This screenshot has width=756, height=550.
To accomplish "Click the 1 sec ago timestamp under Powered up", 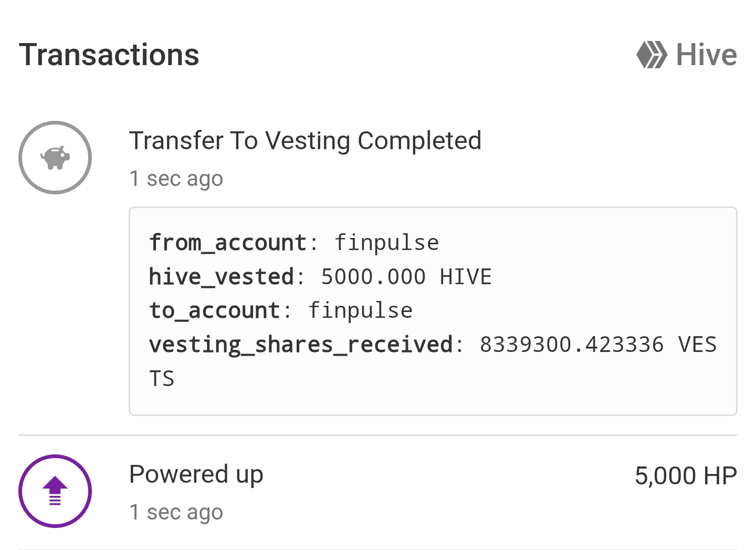I will pos(176,512).
